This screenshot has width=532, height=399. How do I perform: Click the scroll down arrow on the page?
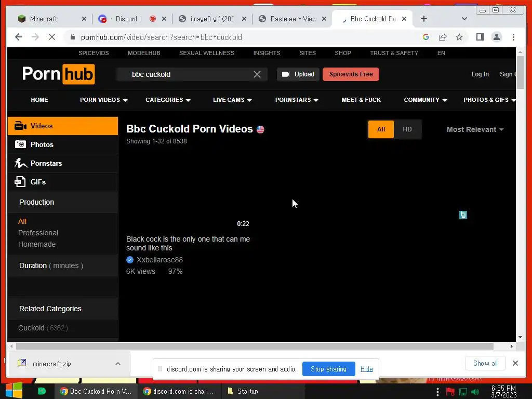click(520, 337)
